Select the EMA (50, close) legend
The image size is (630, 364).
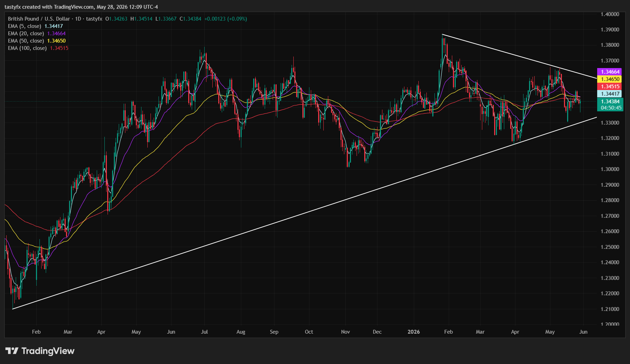(x=37, y=41)
